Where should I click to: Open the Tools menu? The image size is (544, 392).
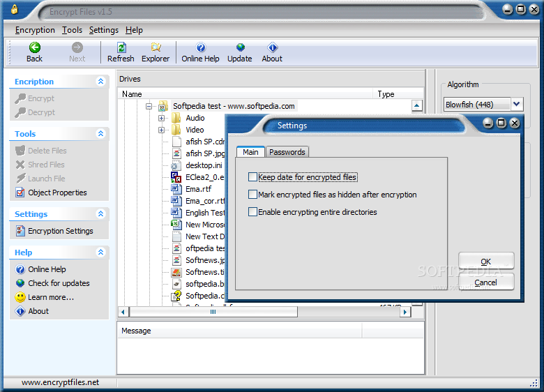[x=72, y=30]
